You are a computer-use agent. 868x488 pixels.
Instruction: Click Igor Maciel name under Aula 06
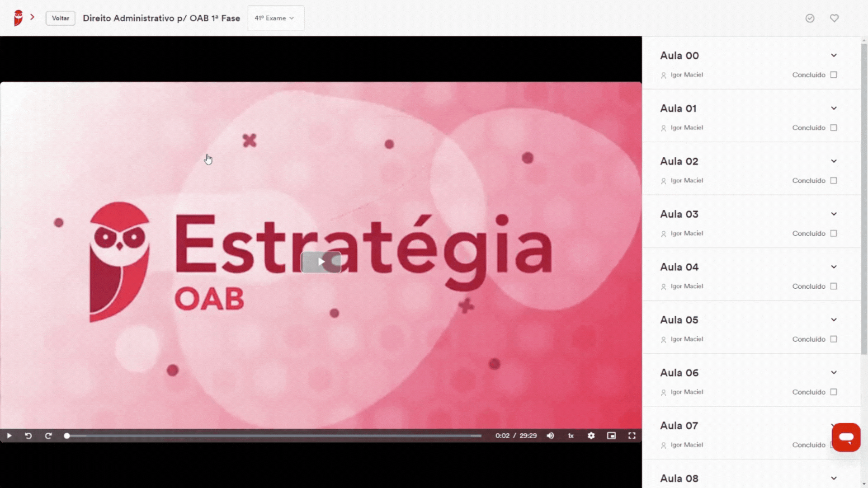click(687, 392)
